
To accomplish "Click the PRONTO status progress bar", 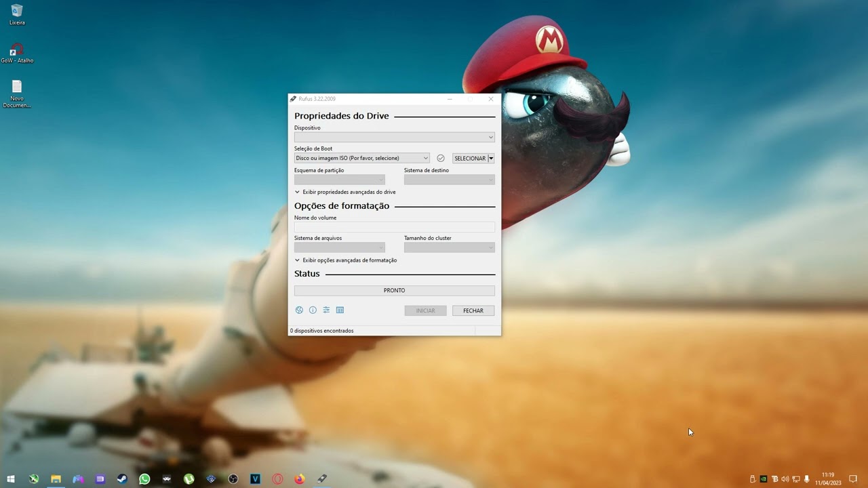I will [x=394, y=290].
